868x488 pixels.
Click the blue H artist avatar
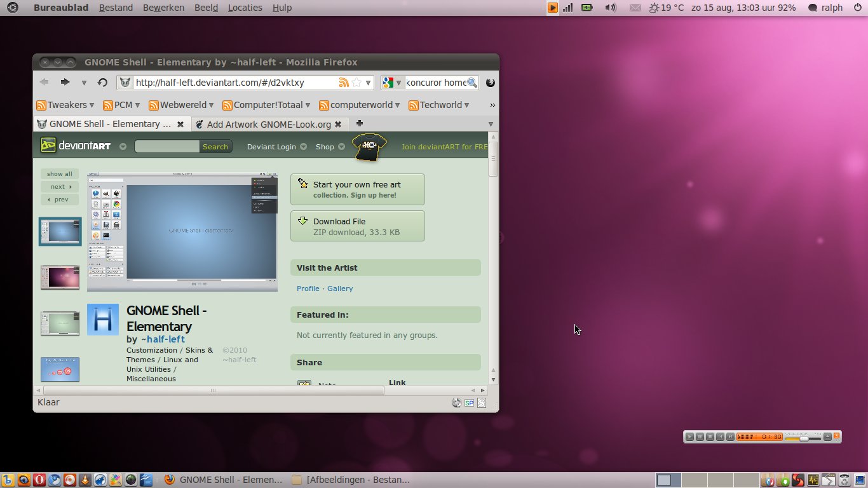click(103, 319)
